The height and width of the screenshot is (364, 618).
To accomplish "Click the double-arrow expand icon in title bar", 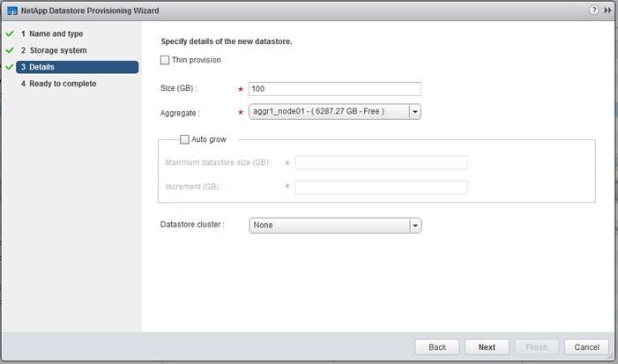I will (607, 11).
